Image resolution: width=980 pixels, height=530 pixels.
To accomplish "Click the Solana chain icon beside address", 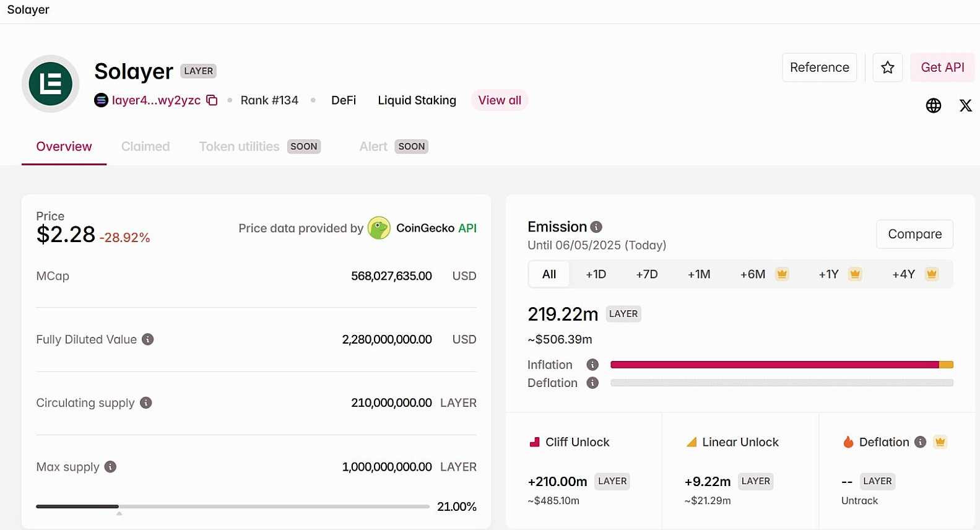I will point(101,100).
